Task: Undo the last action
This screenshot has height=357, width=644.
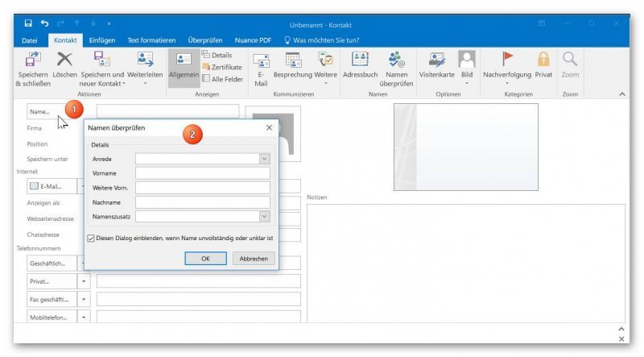Action: tap(44, 23)
